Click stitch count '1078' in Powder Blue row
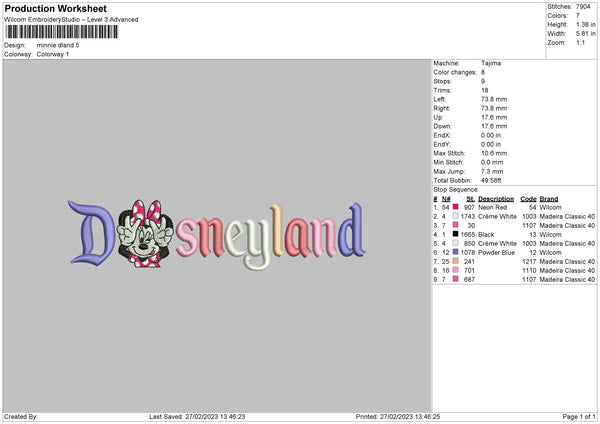 (468, 253)
